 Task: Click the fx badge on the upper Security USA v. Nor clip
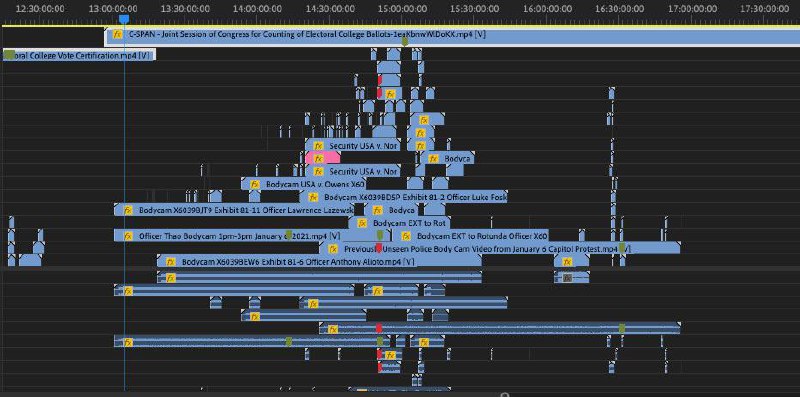click(x=318, y=145)
